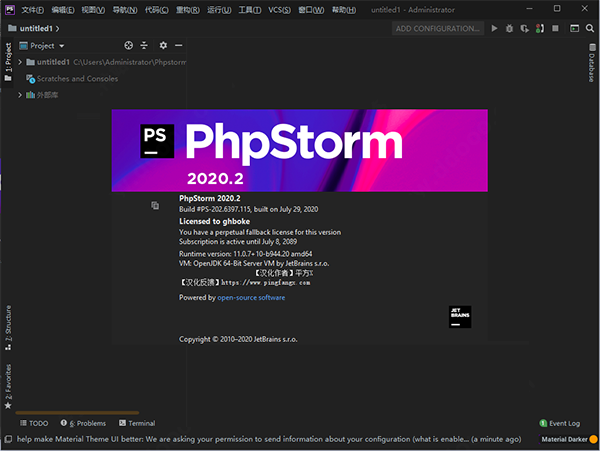Open the open-source software link
The image size is (600, 451).
click(x=251, y=298)
